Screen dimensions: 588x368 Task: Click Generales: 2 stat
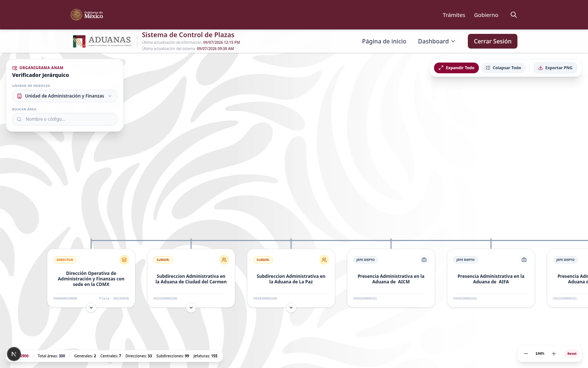pyautogui.click(x=85, y=356)
